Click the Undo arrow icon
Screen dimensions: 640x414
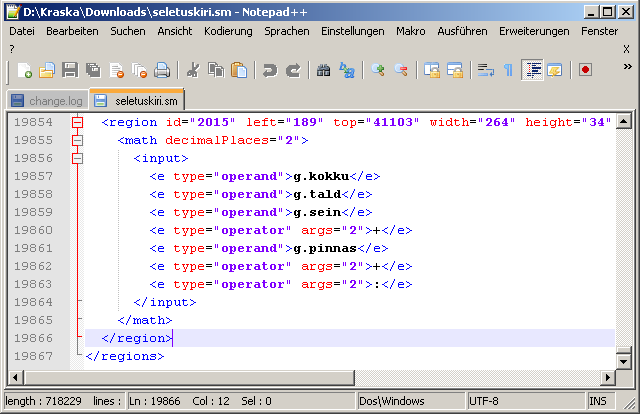270,70
